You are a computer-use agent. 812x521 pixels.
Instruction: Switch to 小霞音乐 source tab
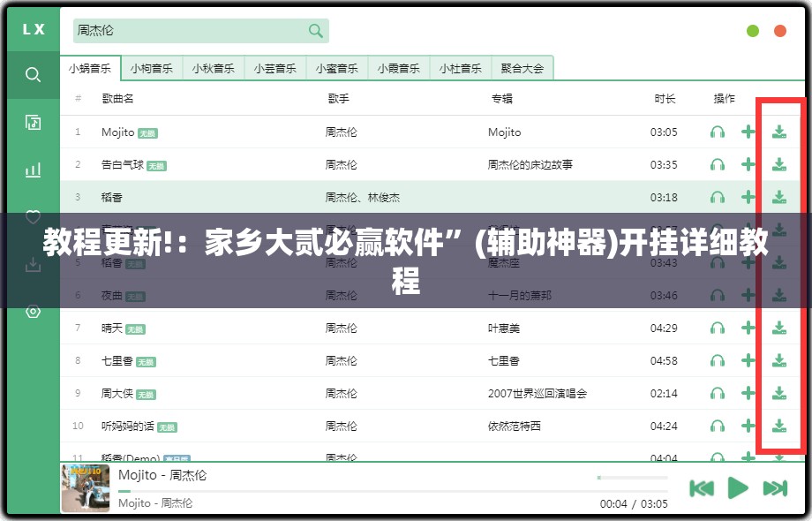pos(399,68)
